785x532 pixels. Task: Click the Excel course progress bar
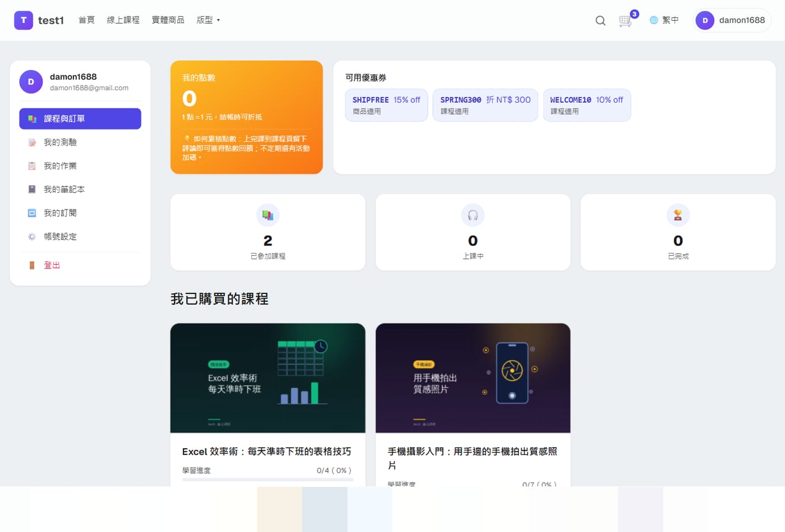(x=268, y=479)
